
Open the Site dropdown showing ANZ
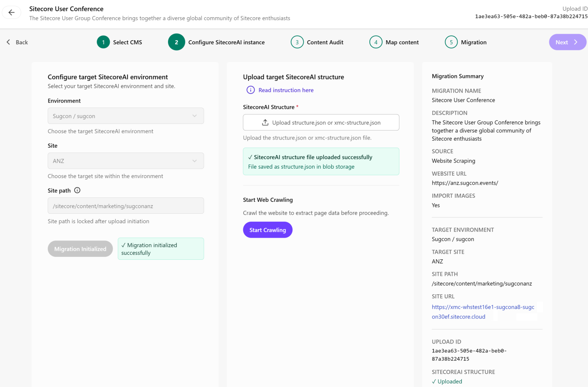coord(126,161)
